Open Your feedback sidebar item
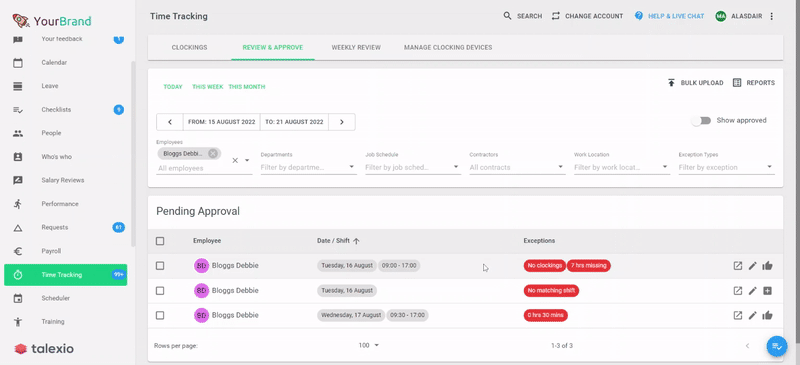Screen dimensions: 800x365 tap(65, 39)
